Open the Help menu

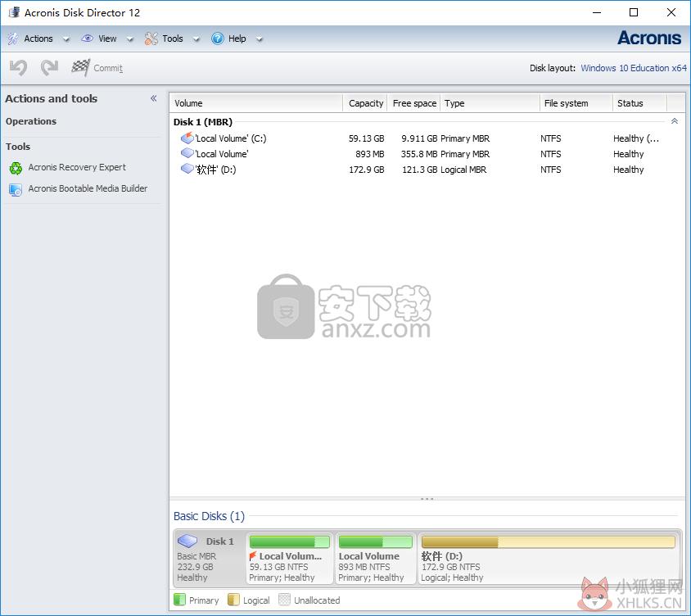(237, 38)
